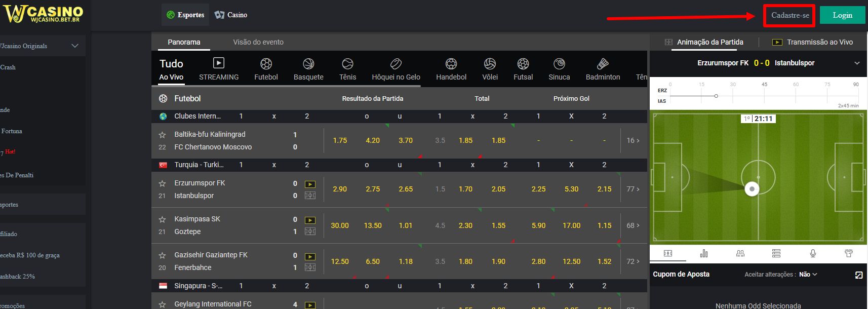The height and width of the screenshot is (309, 868).
Task: Open the Casino section
Action: point(231,15)
